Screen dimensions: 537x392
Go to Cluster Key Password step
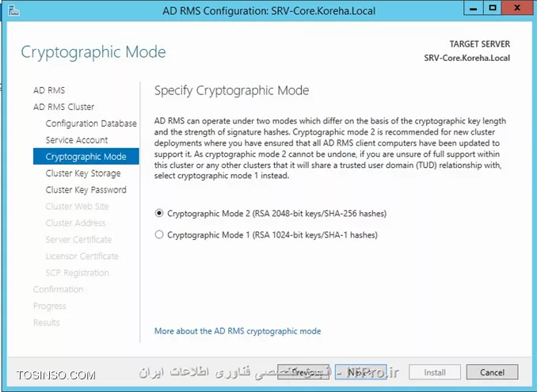(x=86, y=190)
